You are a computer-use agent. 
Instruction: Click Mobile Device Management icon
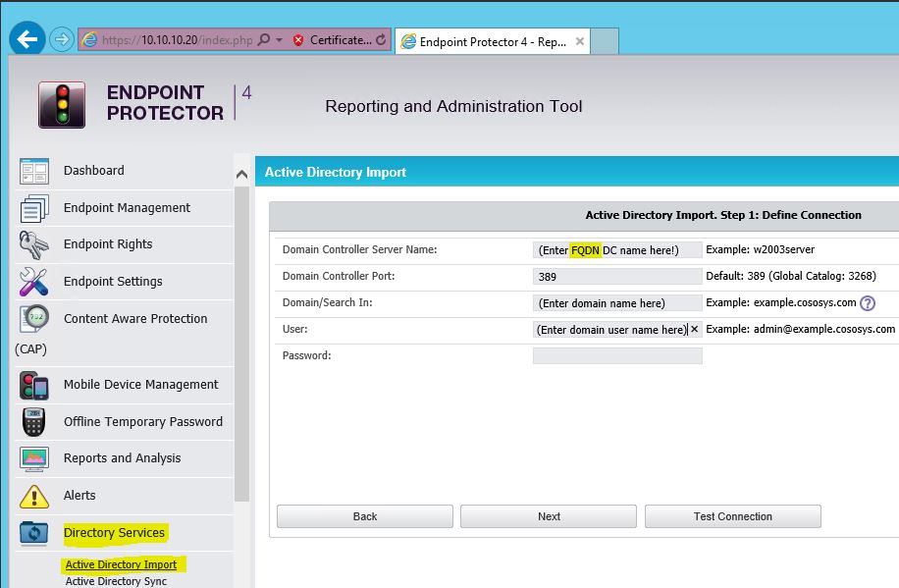click(x=34, y=385)
